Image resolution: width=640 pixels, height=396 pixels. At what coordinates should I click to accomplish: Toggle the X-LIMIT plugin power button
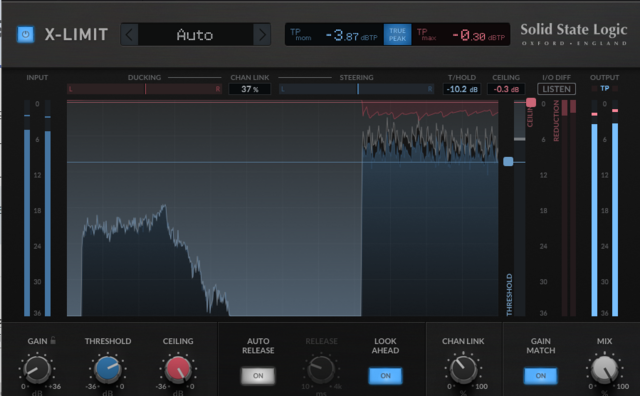[25, 35]
